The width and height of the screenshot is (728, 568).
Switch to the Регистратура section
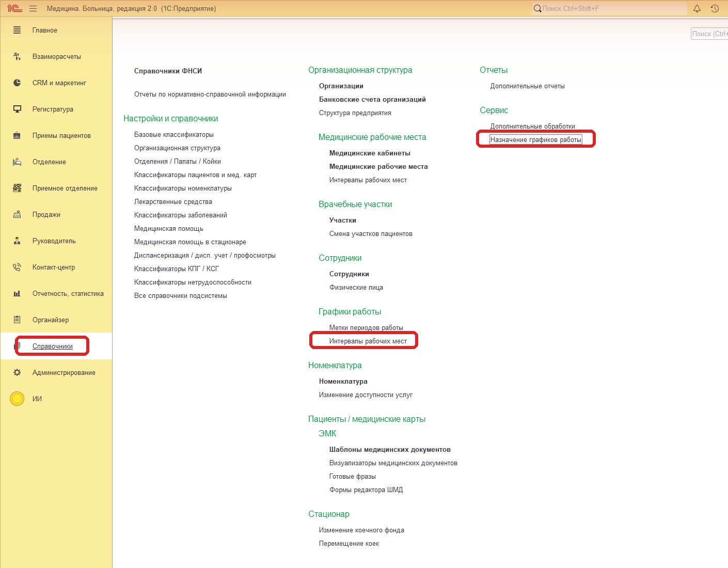click(x=53, y=109)
